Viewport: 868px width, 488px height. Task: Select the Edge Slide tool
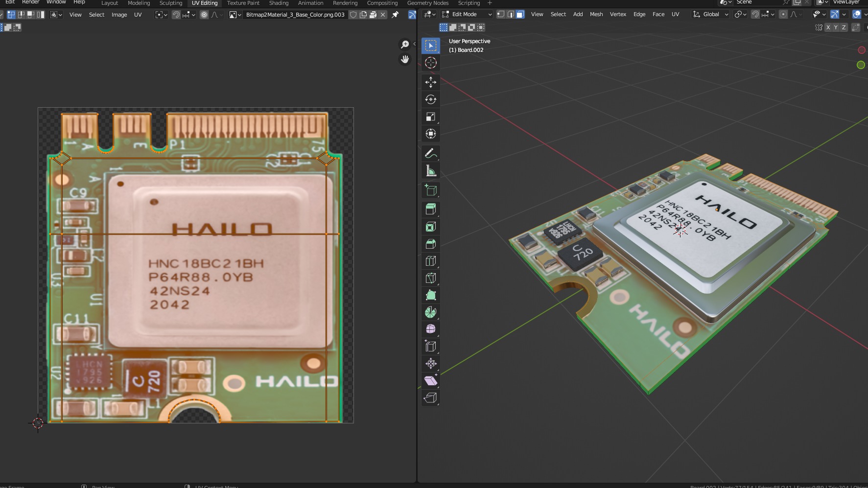pyautogui.click(x=431, y=347)
